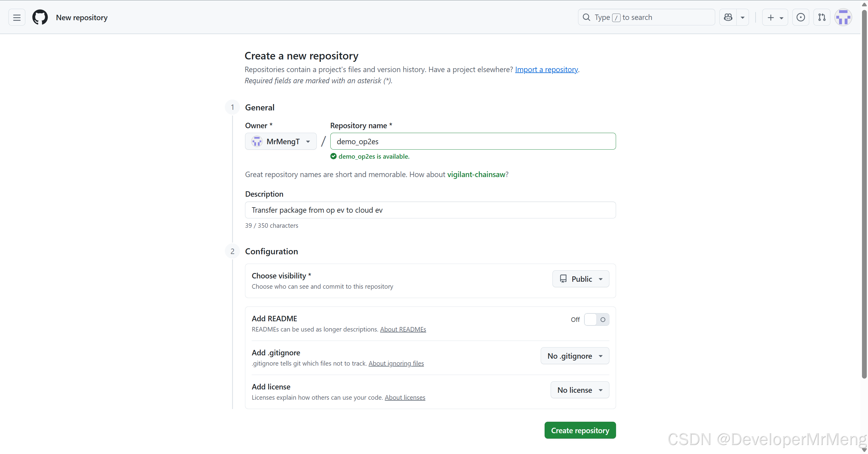Screen dimensions: 868x454
Task: Toggle the Add README switch on
Action: tap(596, 319)
